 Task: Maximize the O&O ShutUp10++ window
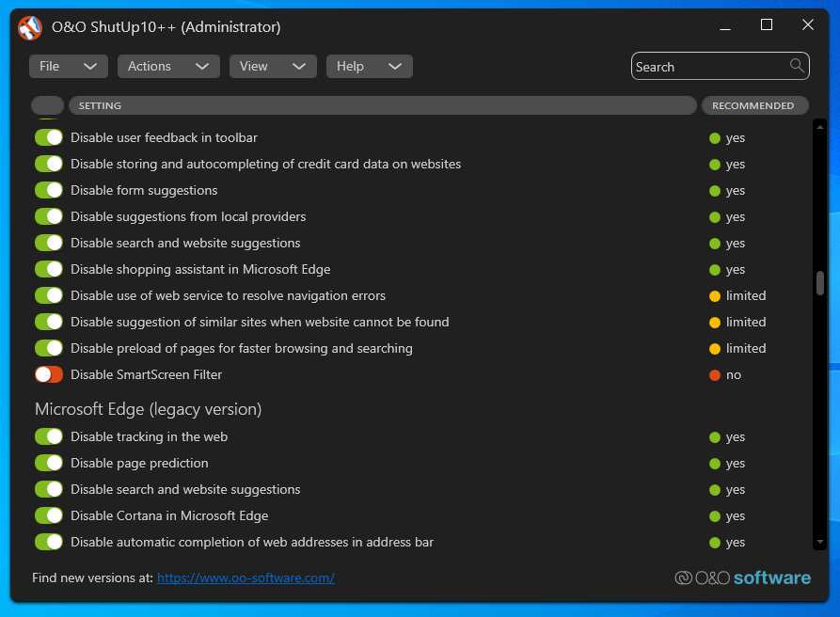click(x=767, y=25)
